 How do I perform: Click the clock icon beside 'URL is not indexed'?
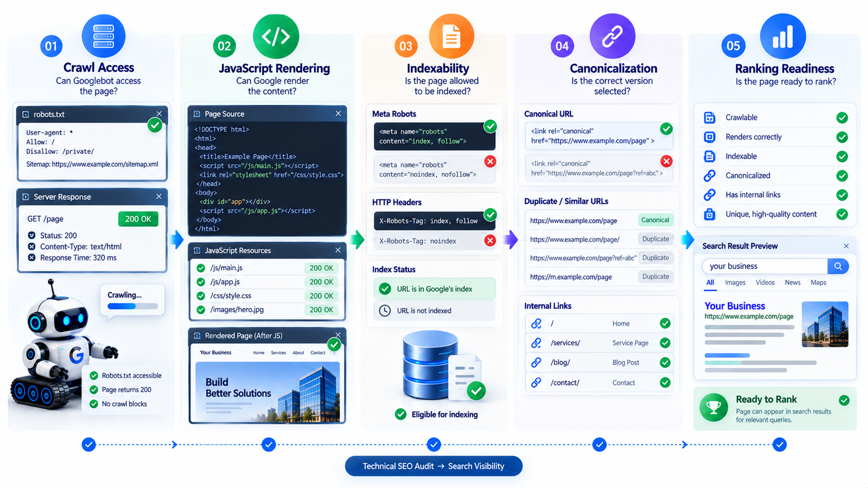pos(385,311)
